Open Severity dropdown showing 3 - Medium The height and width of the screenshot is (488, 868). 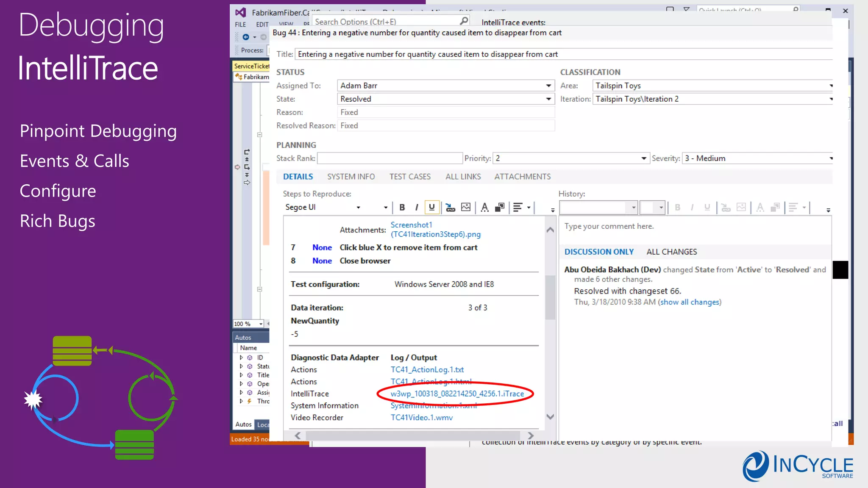830,158
